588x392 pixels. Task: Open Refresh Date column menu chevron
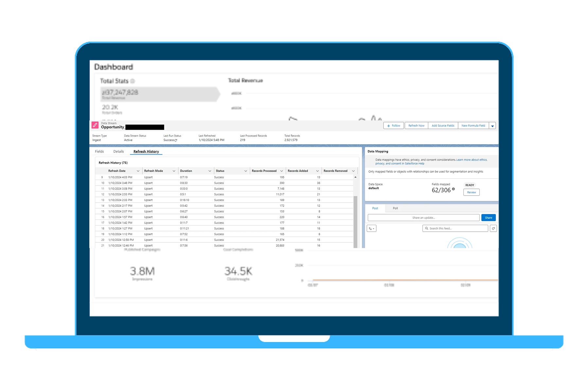point(138,171)
